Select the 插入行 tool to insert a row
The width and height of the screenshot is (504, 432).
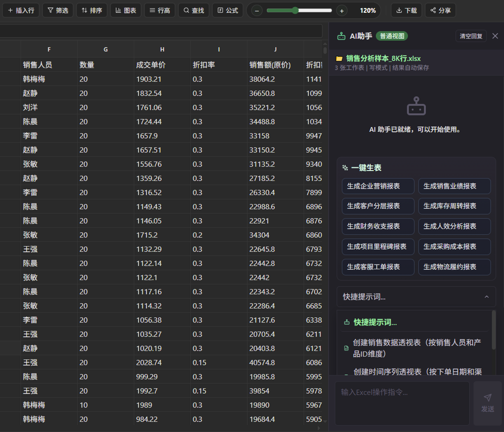click(21, 10)
